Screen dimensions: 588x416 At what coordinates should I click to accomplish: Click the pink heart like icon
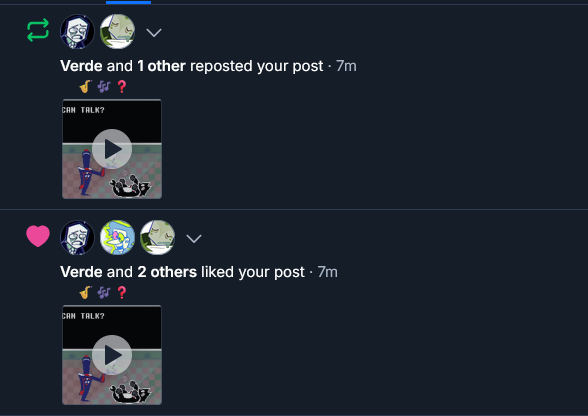[38, 236]
